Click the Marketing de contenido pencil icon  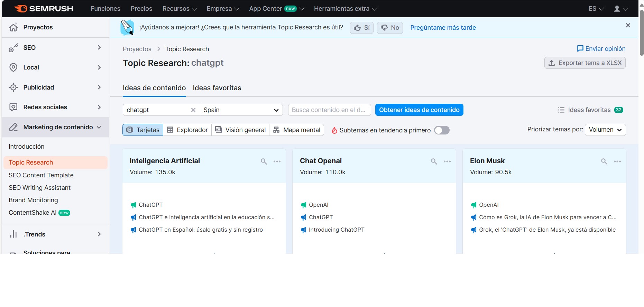tap(13, 127)
